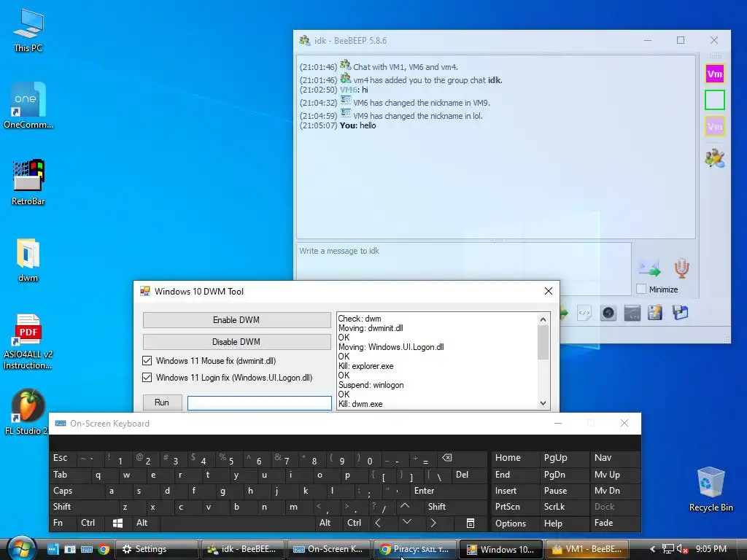Screen dimensions: 747x560
Task: Click the camera screenshot icon in BeeBEEP toolbar
Action: click(x=608, y=313)
